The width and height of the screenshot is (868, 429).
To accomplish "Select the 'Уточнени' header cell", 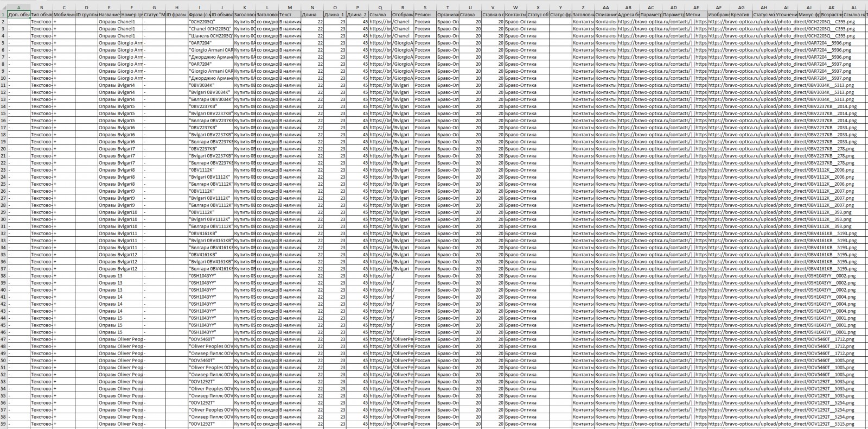I will [x=786, y=15].
